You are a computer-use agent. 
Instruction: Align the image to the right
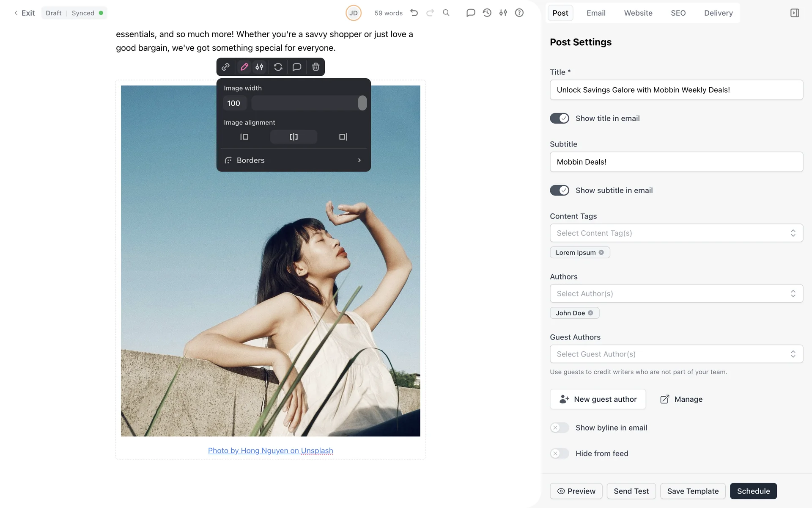(343, 137)
